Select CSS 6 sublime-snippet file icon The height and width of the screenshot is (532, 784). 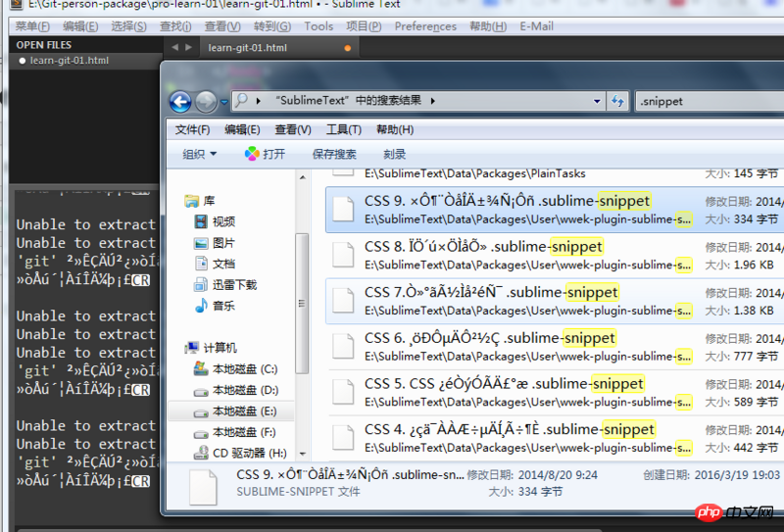pos(344,347)
